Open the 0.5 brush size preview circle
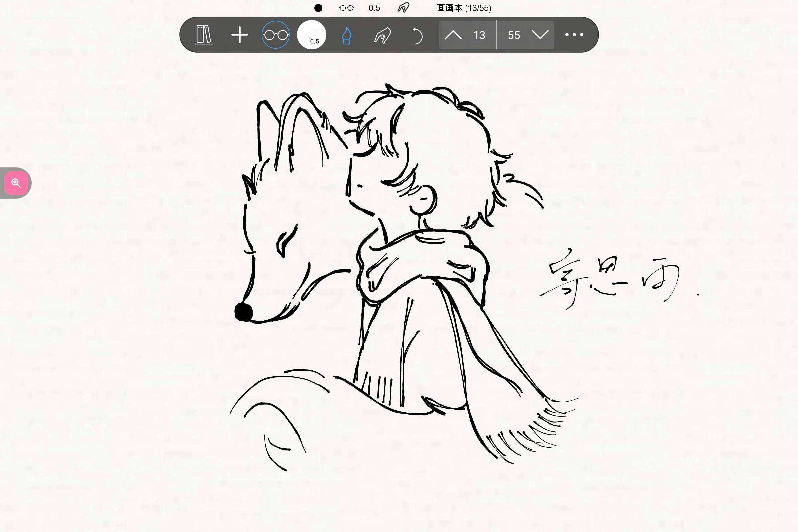 (312, 35)
